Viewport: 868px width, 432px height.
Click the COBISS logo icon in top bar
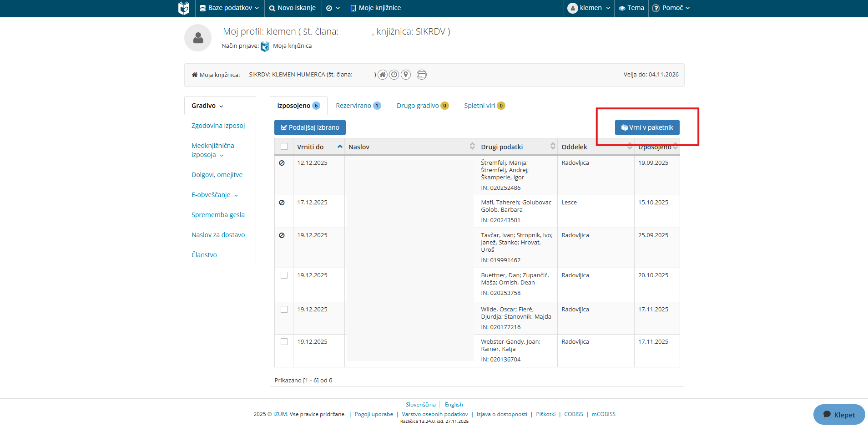[184, 8]
